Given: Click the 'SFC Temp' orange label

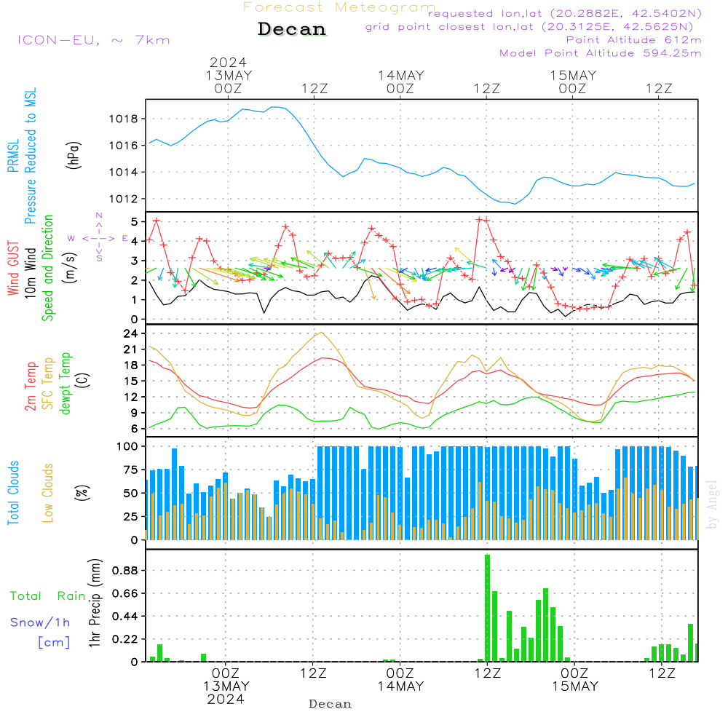Looking at the screenshot, I should click(48, 384).
